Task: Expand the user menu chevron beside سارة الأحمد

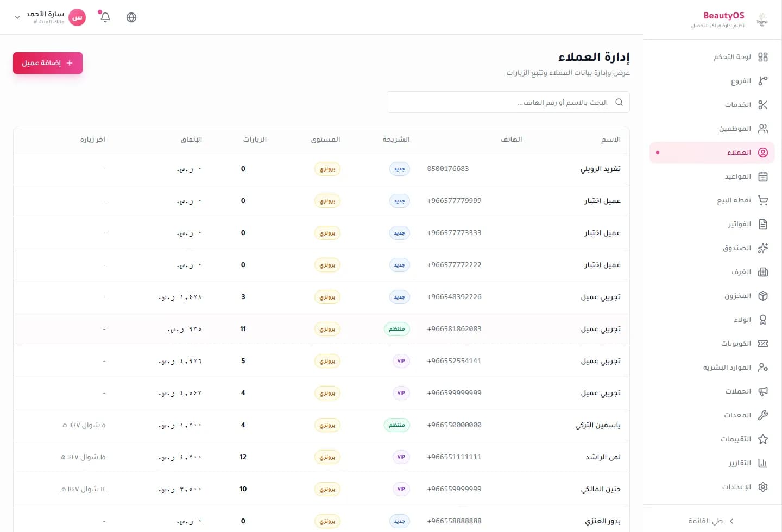Action: [17, 17]
